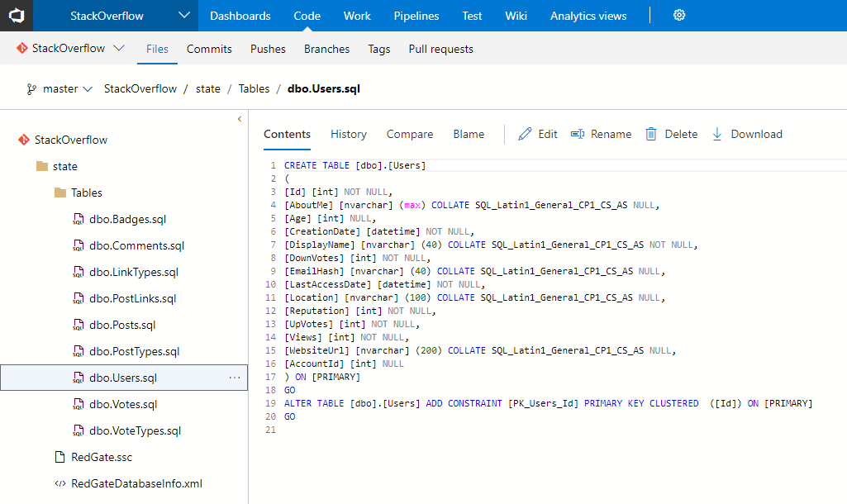Select dbo.Users.sql in the tree
The height and width of the screenshot is (504, 847).
124,378
